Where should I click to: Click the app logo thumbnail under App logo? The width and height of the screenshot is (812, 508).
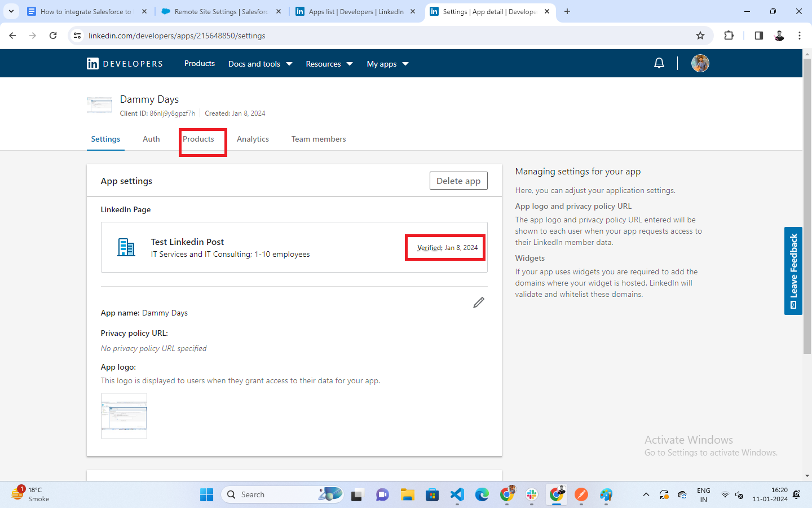(124, 416)
